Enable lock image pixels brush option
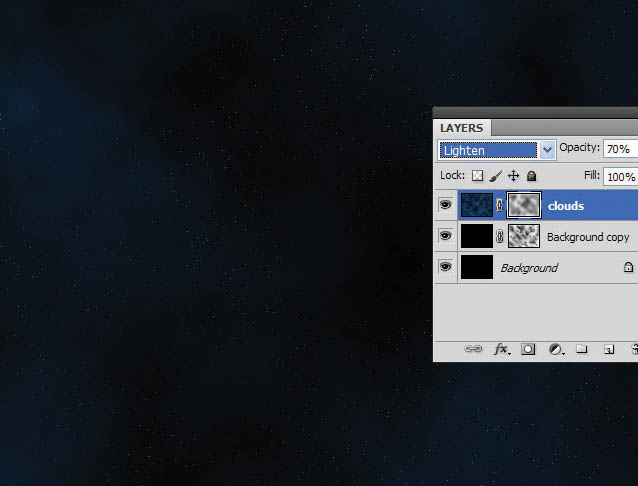Screen dimensions: 638x486 coord(496,176)
